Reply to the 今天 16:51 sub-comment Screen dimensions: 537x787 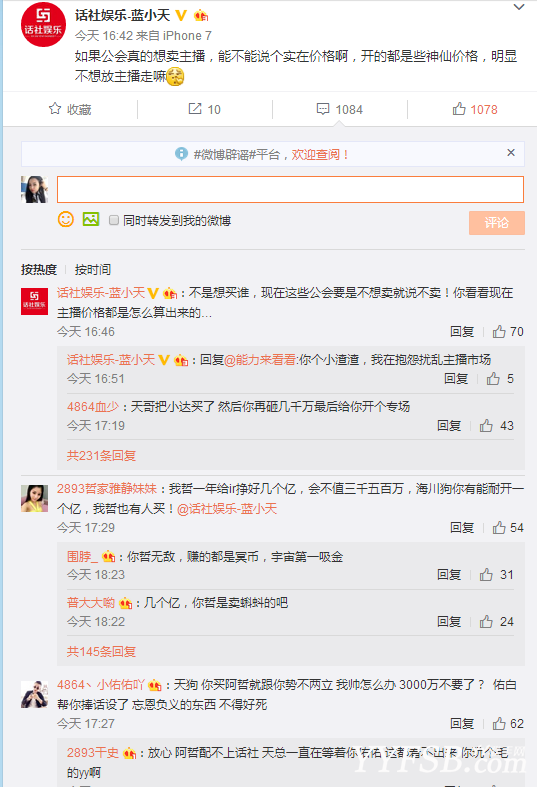click(456, 378)
